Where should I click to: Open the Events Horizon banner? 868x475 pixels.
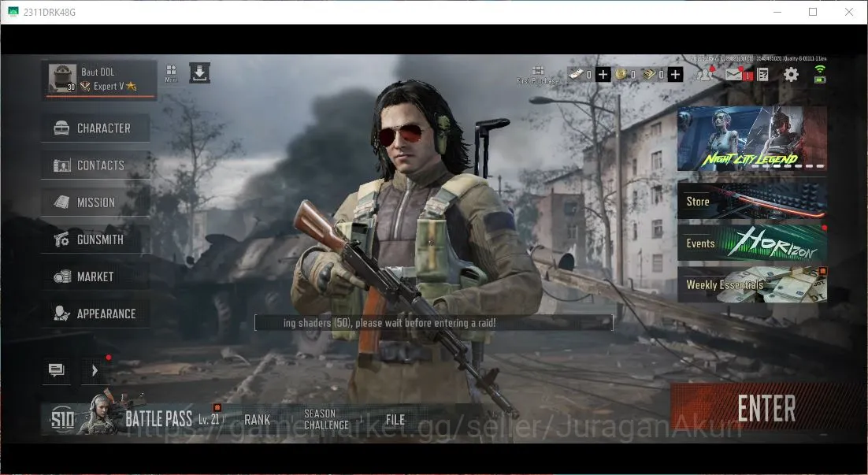point(751,243)
